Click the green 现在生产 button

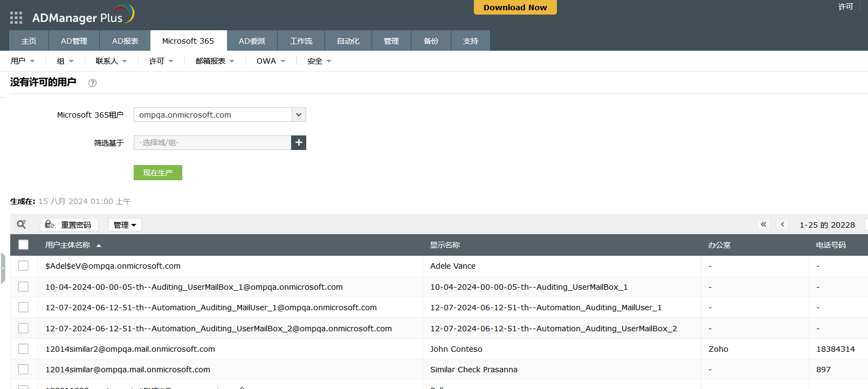coord(157,173)
